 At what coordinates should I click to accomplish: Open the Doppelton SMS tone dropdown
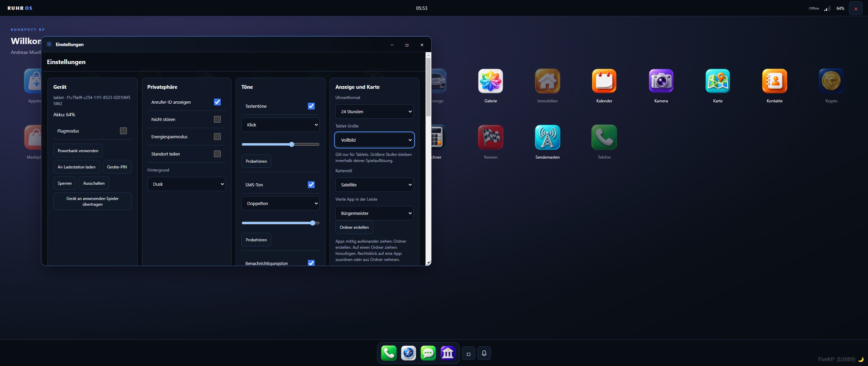pos(280,203)
